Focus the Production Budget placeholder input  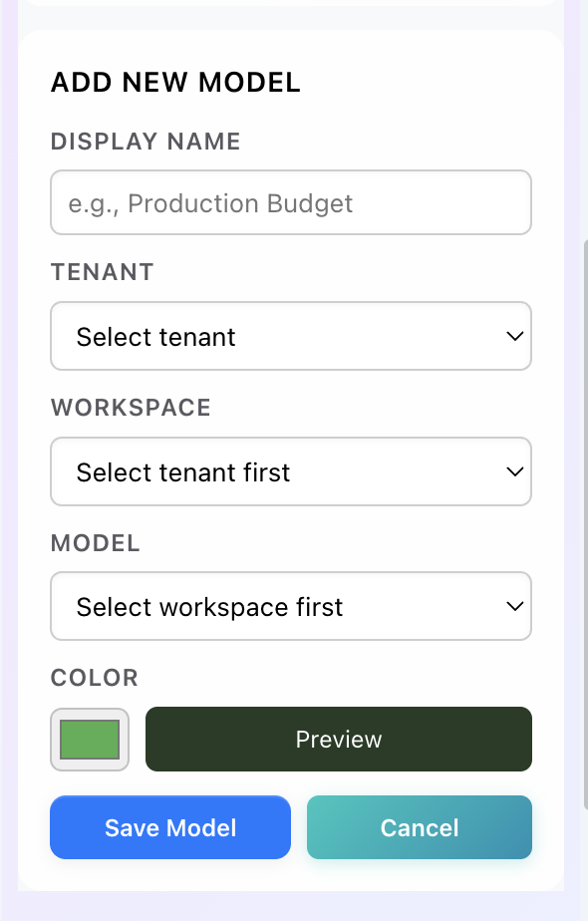click(291, 202)
